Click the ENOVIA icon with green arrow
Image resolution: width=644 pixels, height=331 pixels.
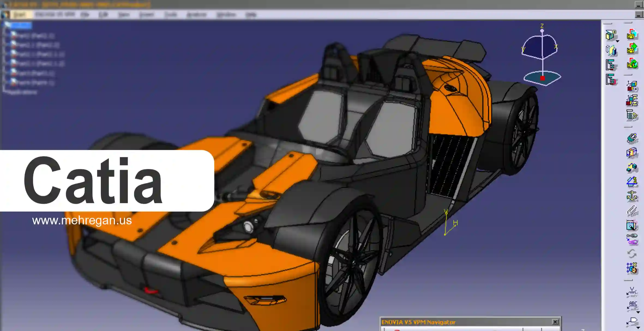tap(632, 49)
